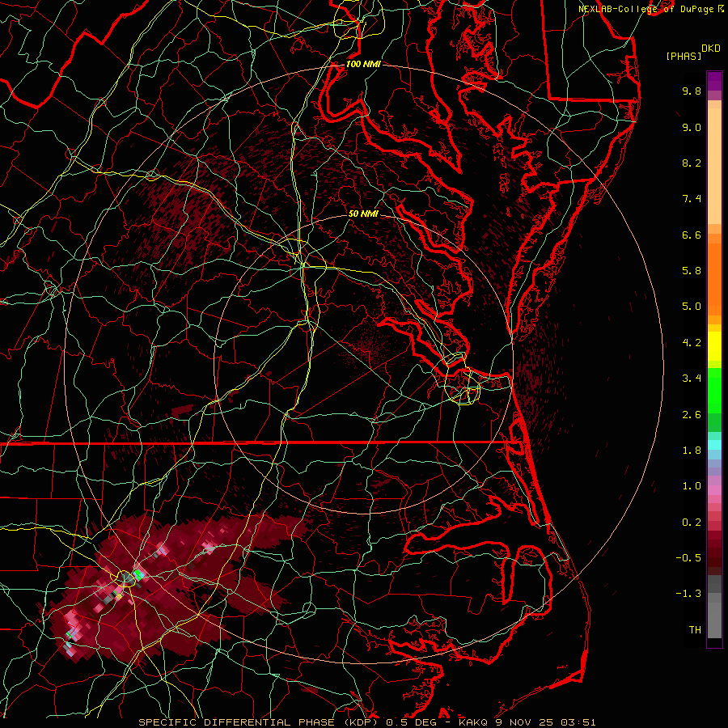Select the 6.6 value on color scale
The height and width of the screenshot is (728, 728).
(692, 235)
